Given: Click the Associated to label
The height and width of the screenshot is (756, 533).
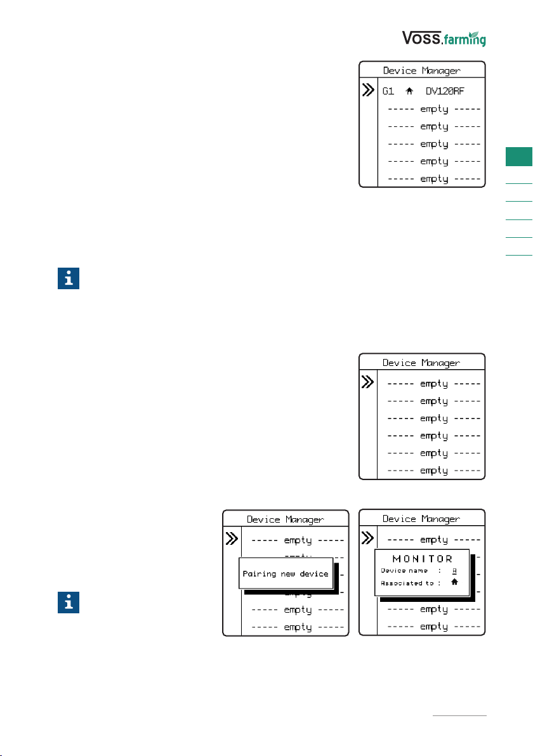Looking at the screenshot, I should 407,583.
